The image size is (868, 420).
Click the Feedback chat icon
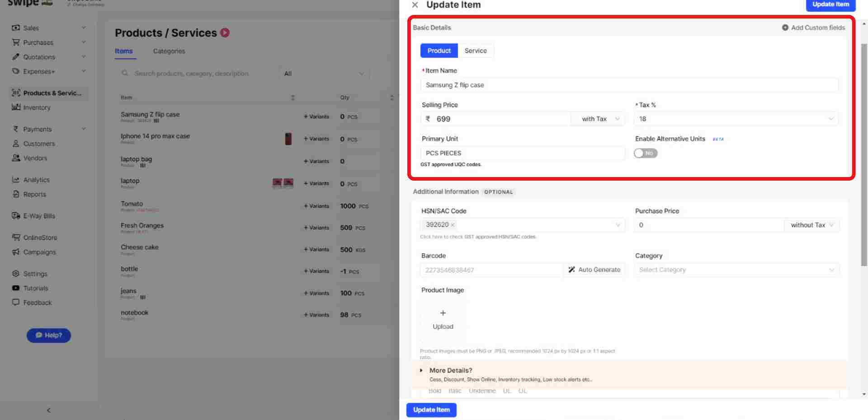16,303
